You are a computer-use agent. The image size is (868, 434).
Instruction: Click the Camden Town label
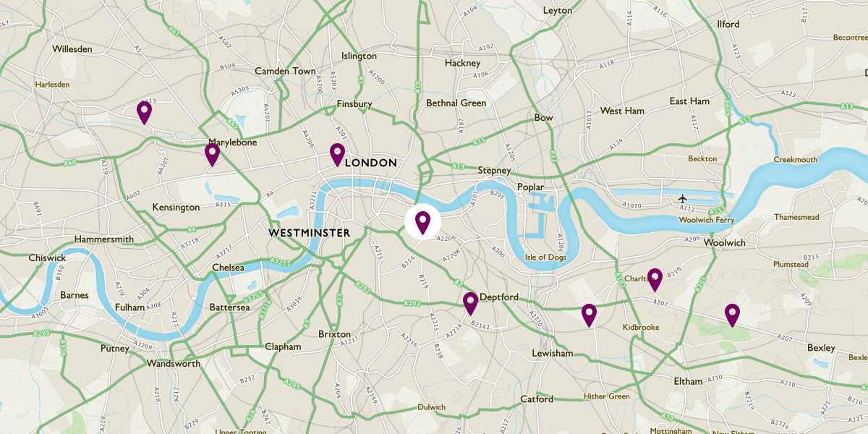point(285,71)
